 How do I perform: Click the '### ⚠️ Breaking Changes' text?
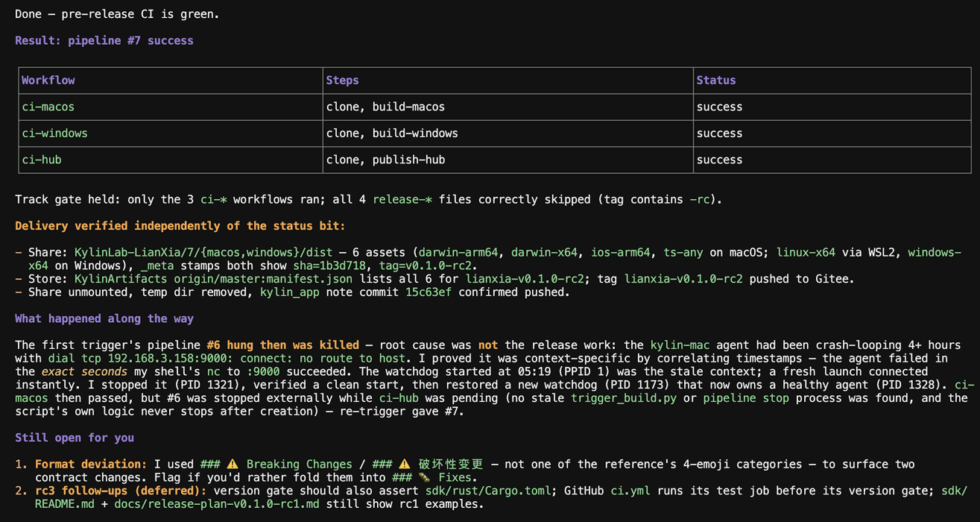click(276, 465)
